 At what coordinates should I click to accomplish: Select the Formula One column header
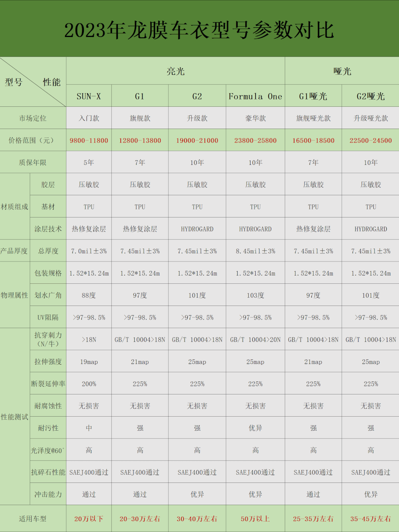255,96
